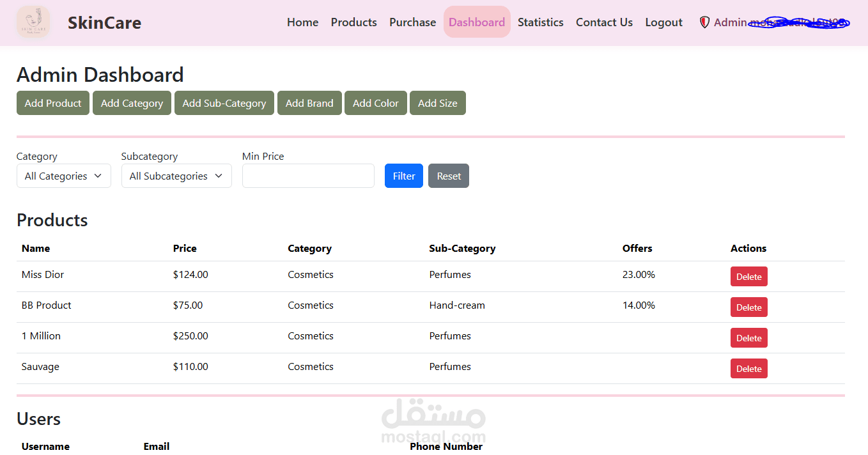The width and height of the screenshot is (868, 455).
Task: Open the Add Color form
Action: (x=375, y=104)
